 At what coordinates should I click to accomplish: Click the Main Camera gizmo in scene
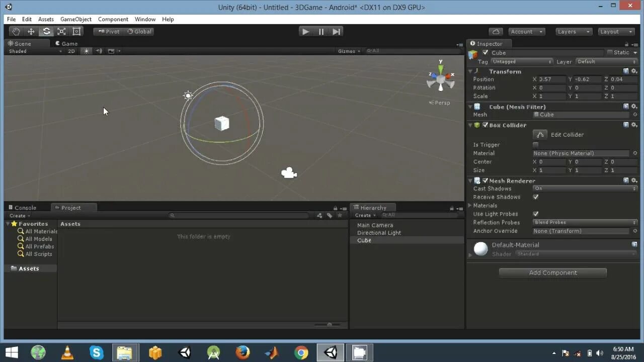(x=289, y=173)
